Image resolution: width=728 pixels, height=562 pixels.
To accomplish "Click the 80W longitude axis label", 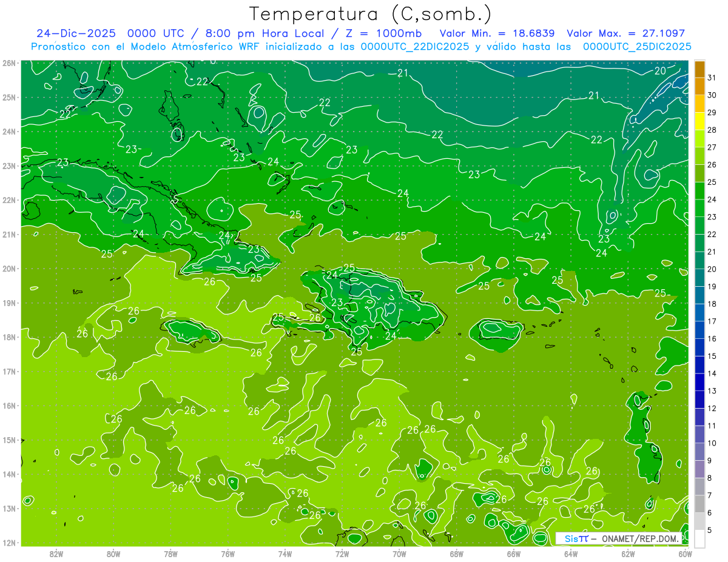I will pyautogui.click(x=113, y=553).
